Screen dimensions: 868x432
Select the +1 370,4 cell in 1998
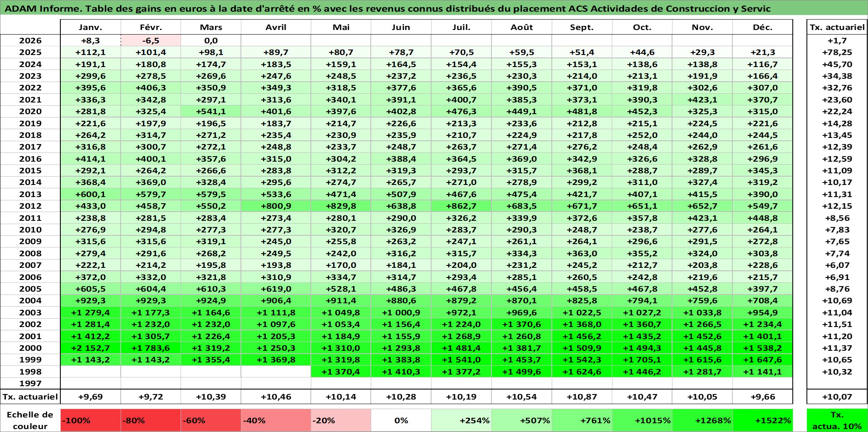(x=341, y=372)
